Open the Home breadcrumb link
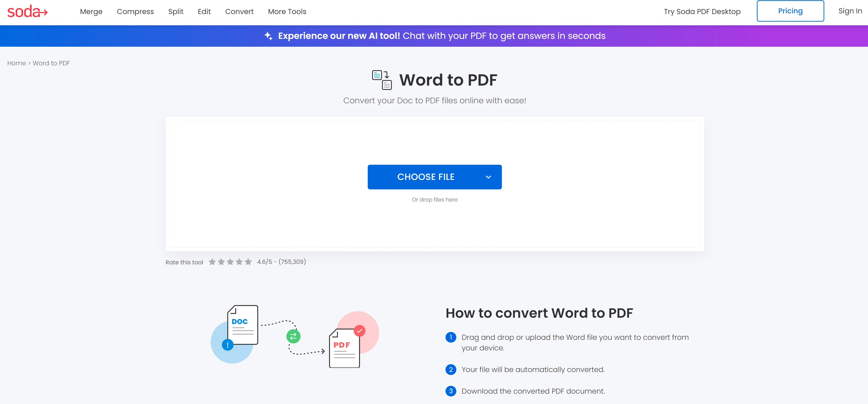Screen dimensions: 868x404 click(x=16, y=63)
